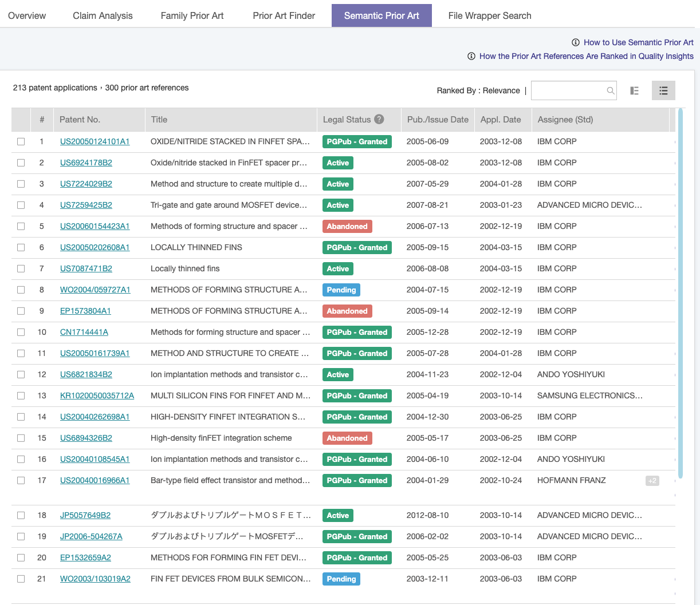Click '300 prior art references' text

click(x=147, y=88)
